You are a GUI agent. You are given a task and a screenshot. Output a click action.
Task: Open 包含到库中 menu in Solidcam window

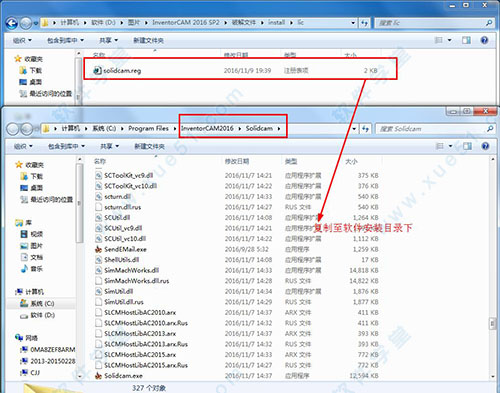click(66, 146)
